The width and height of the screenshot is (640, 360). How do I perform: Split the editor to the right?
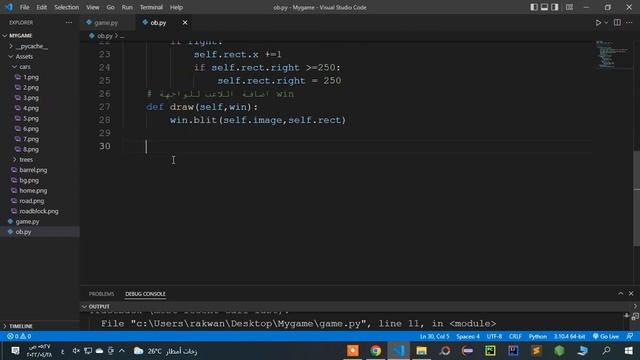[x=617, y=23]
